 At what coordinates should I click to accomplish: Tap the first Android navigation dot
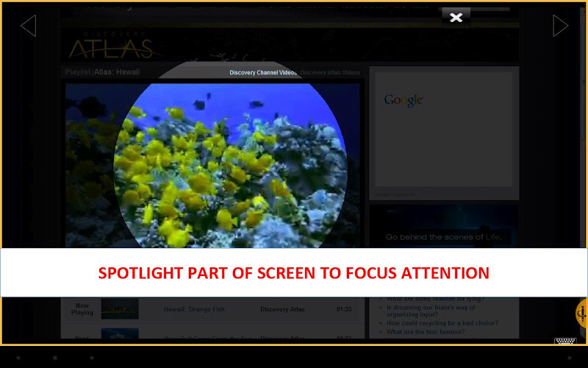18,358
